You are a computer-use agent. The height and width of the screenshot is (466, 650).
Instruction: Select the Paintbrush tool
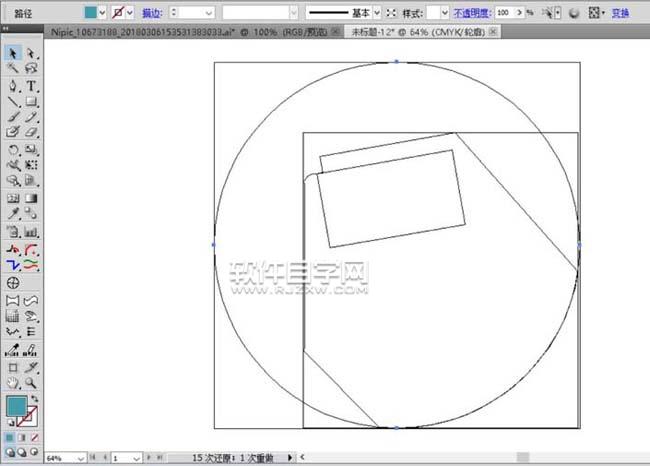point(13,116)
